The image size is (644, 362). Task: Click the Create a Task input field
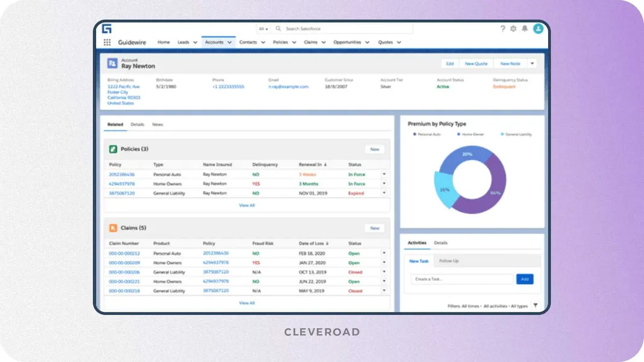coord(462,279)
